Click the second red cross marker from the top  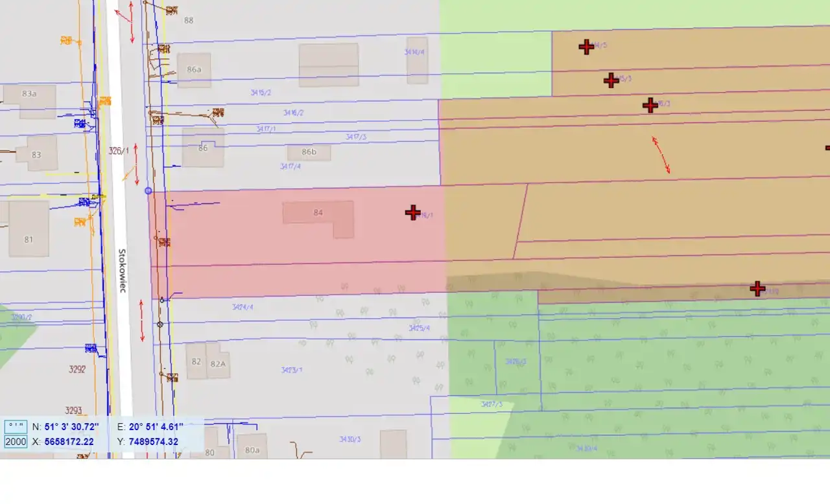[x=611, y=80]
